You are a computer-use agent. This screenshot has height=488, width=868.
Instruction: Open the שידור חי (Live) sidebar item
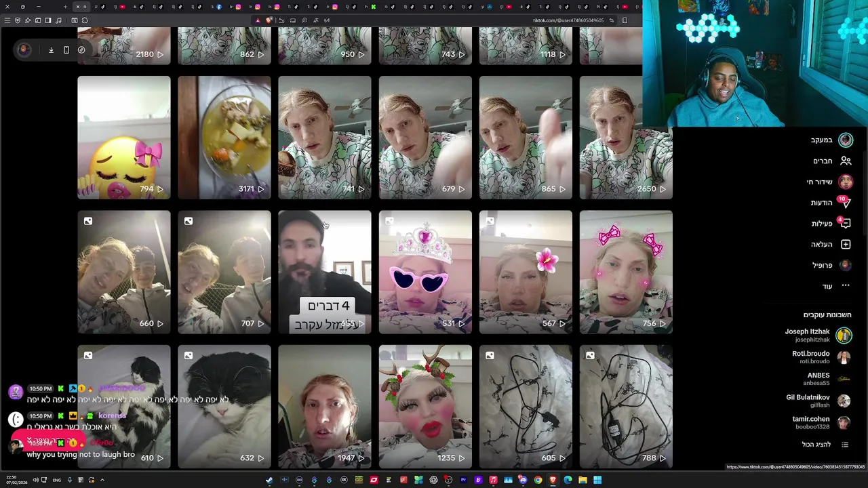(830, 182)
